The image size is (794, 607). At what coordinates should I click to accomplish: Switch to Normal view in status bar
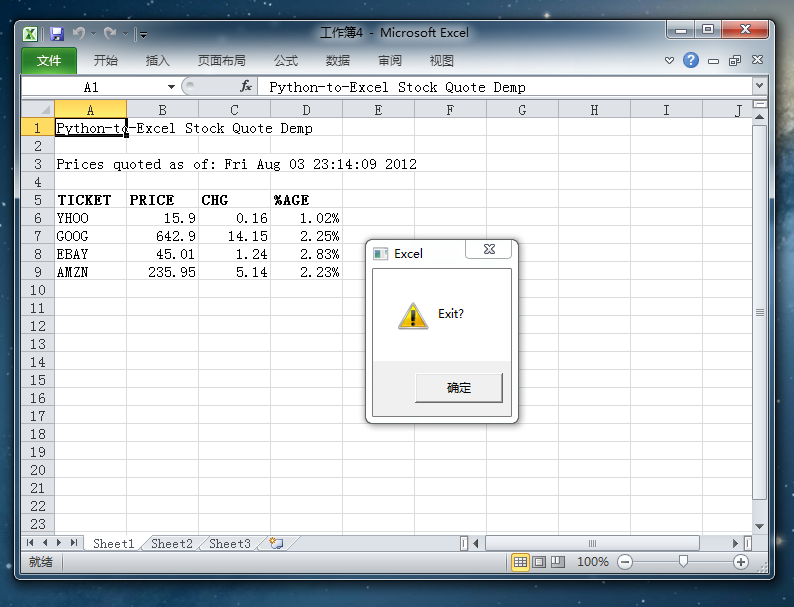coord(520,562)
